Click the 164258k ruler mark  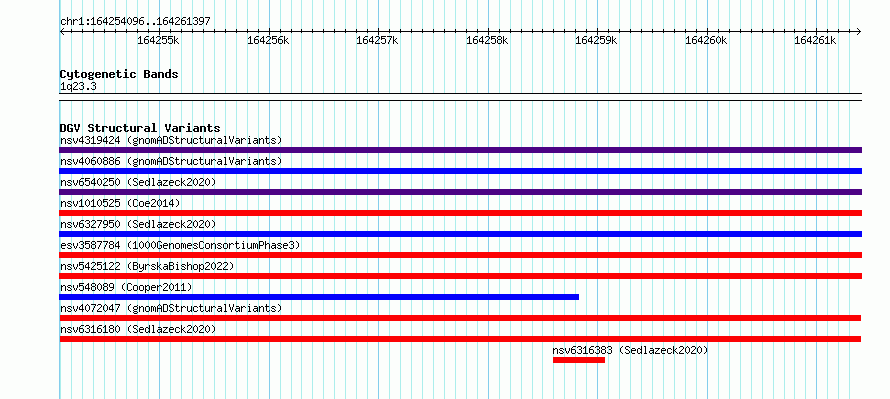tap(488, 40)
